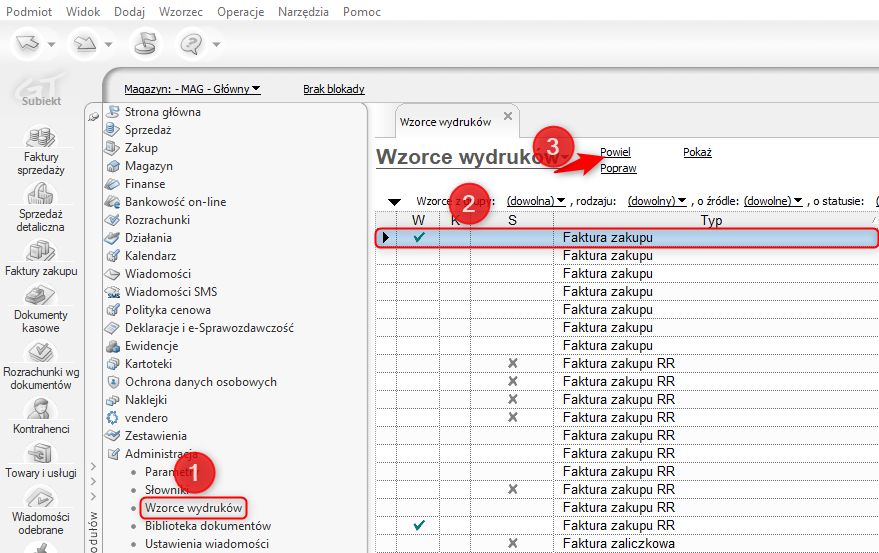Open the Operacje menu
This screenshot has height=553, width=879.
point(240,12)
